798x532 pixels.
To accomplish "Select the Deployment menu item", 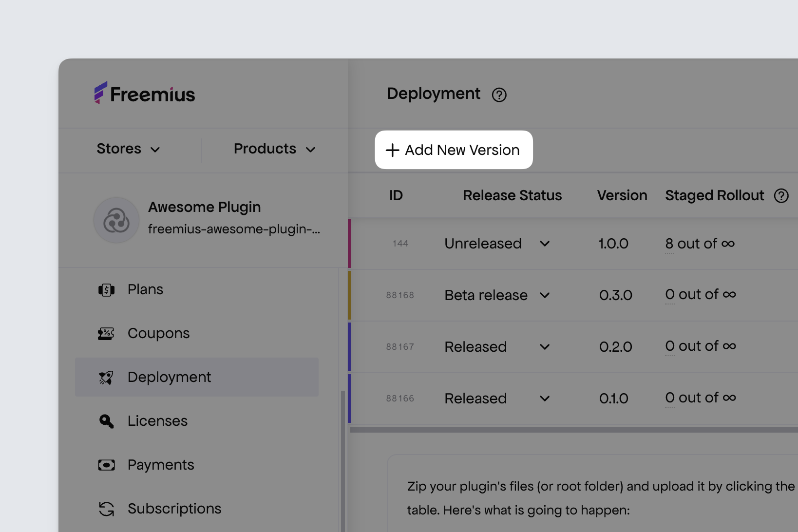I will 197,377.
